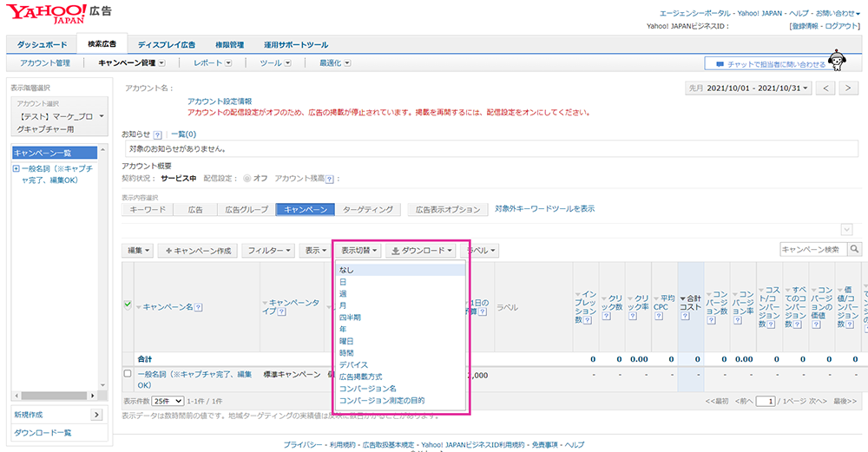Switch to 権限管理 tab
Screen dimensions: 868x452
pyautogui.click(x=229, y=44)
